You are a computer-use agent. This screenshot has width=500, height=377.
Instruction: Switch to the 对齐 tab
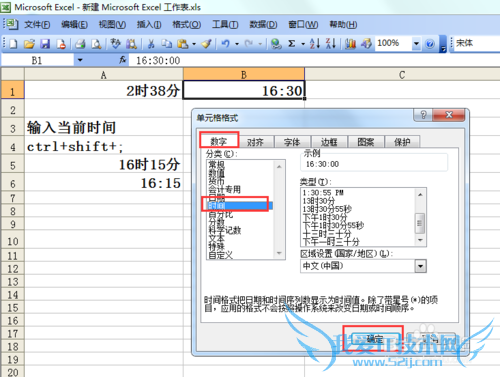(256, 142)
